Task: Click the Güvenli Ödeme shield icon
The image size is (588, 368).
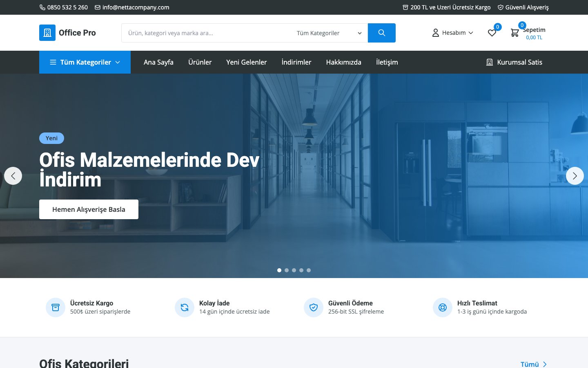Action: [x=314, y=307]
